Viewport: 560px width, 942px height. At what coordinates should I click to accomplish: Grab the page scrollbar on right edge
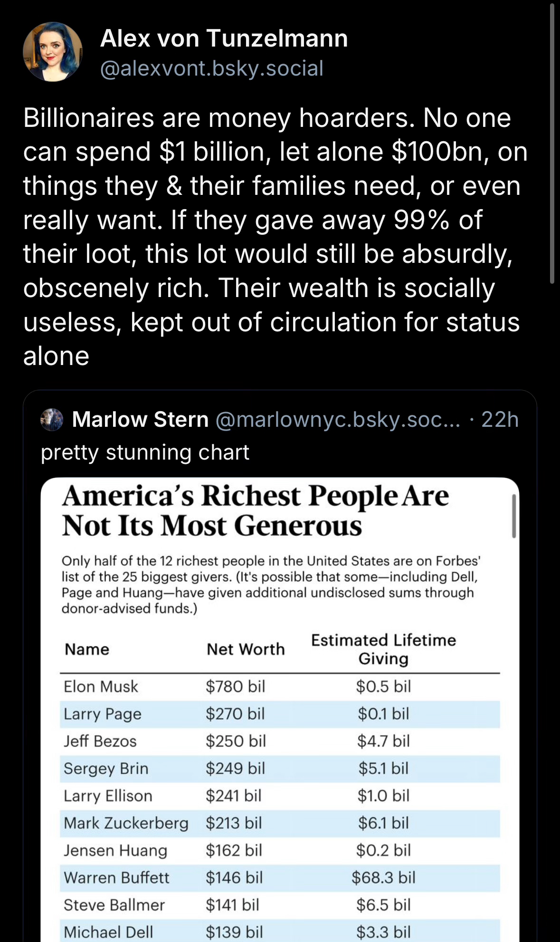coord(551,143)
